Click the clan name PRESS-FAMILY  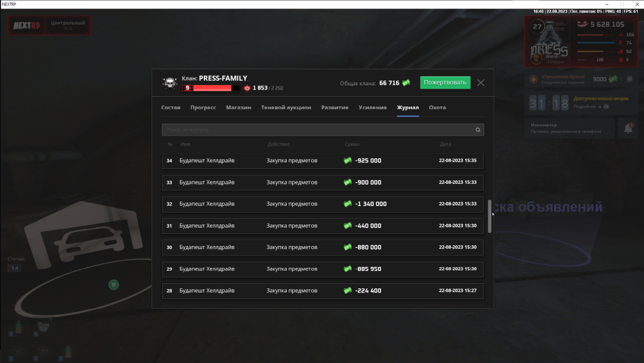[x=223, y=78]
